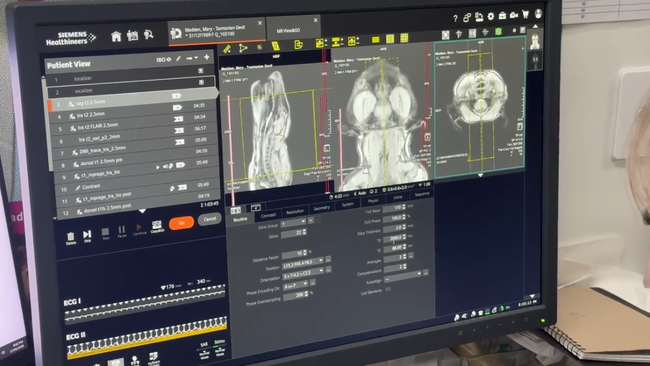The image size is (650, 366).
Task: Click the TR value field
Action: (x=393, y=239)
